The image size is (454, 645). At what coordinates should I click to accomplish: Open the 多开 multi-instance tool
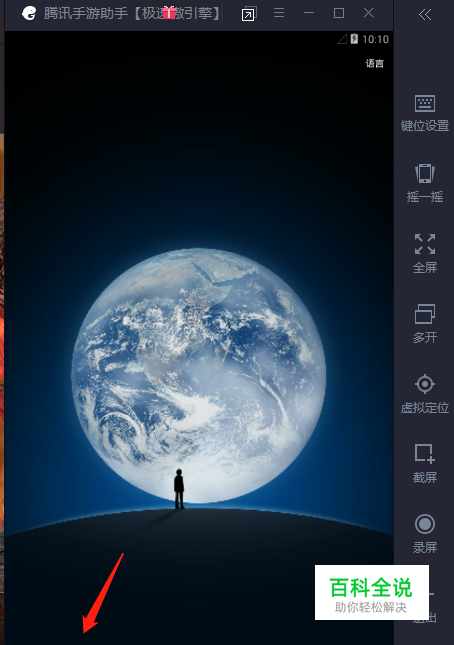click(x=425, y=323)
